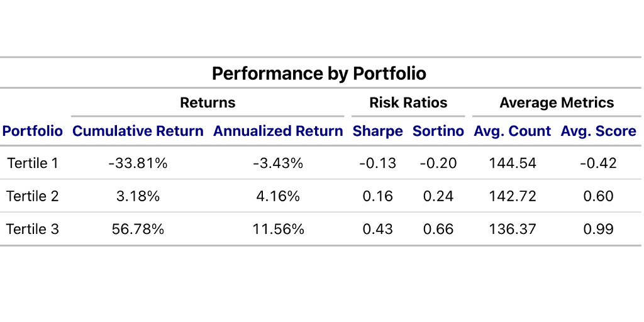Select the Sharpe column header

(377, 131)
